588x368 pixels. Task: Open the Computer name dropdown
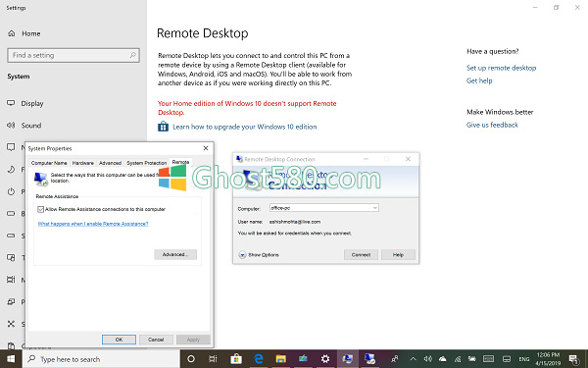click(x=374, y=208)
